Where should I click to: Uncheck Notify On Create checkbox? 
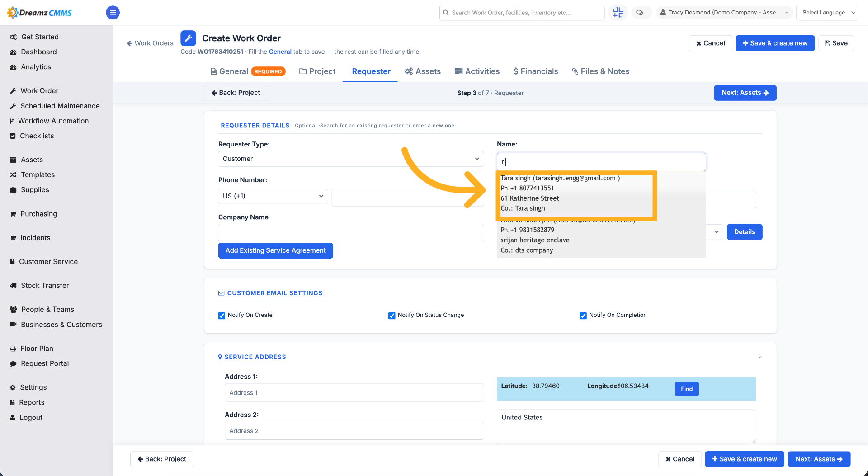pos(222,316)
